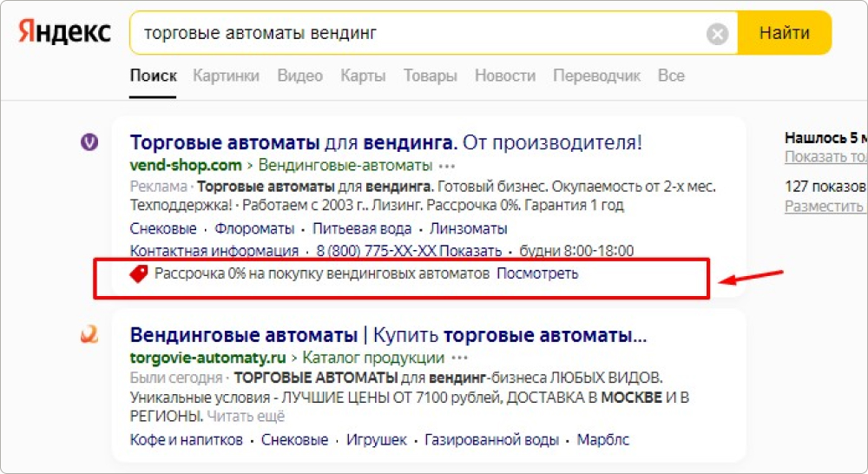Click the Реклама label in the first result
The width and height of the screenshot is (868, 474).
159,187
